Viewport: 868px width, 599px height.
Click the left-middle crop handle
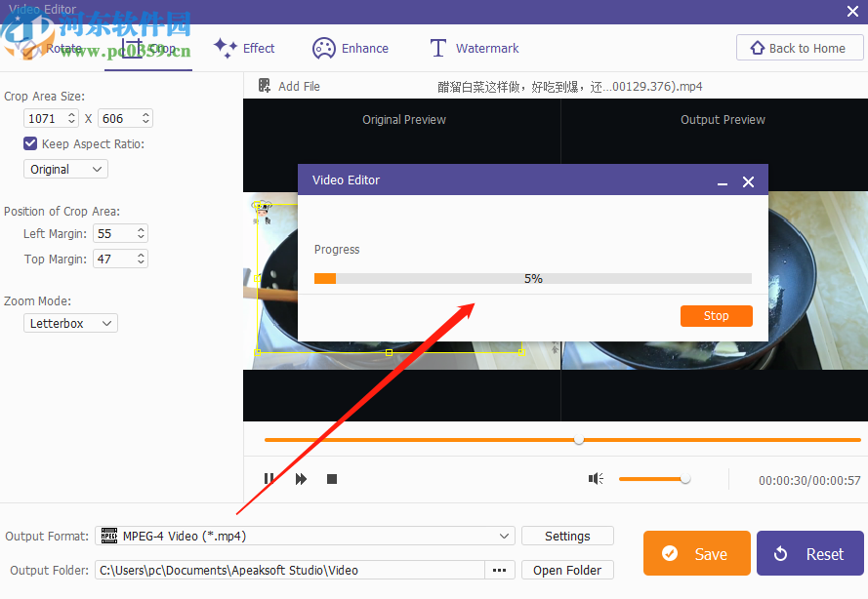(x=257, y=279)
